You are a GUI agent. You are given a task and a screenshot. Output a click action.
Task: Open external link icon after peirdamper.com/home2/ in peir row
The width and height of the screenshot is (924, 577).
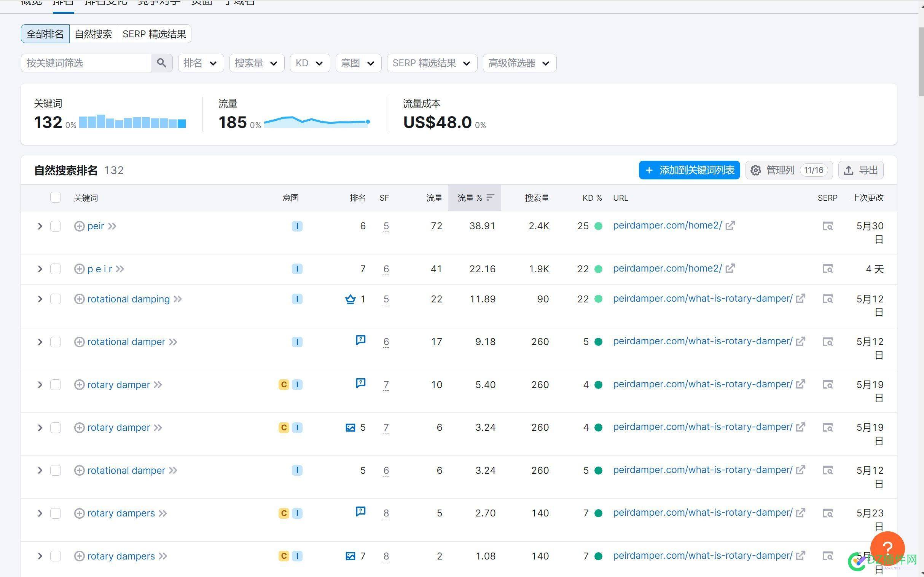click(730, 225)
